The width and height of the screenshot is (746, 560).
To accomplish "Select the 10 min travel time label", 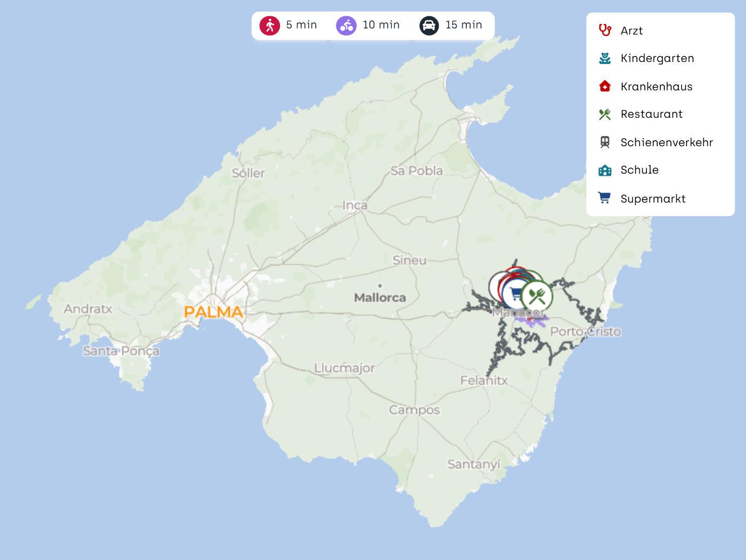I will [381, 25].
